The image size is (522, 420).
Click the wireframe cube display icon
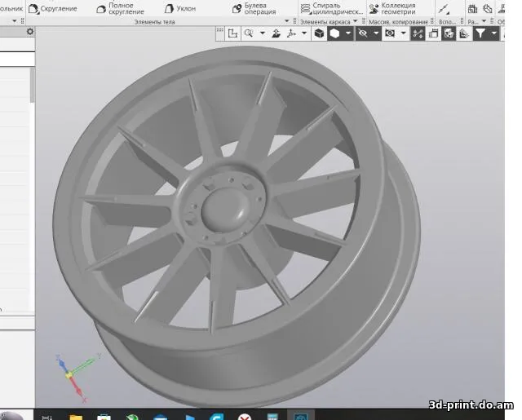[x=319, y=33]
